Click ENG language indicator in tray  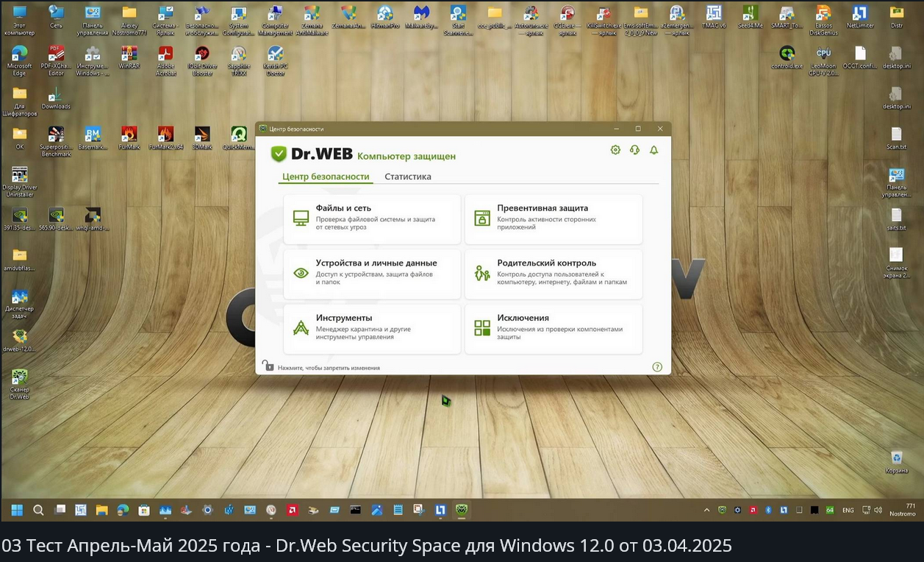point(848,510)
